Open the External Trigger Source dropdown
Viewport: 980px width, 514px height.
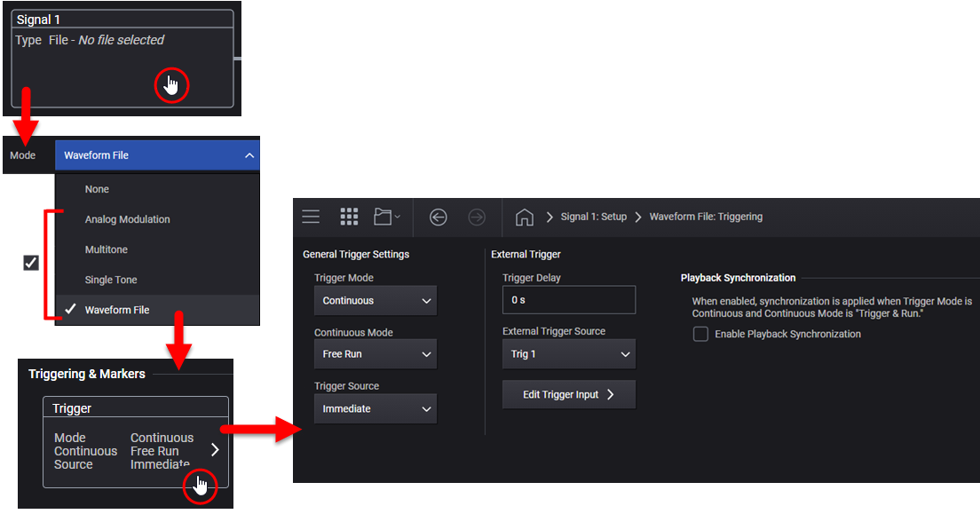(568, 354)
